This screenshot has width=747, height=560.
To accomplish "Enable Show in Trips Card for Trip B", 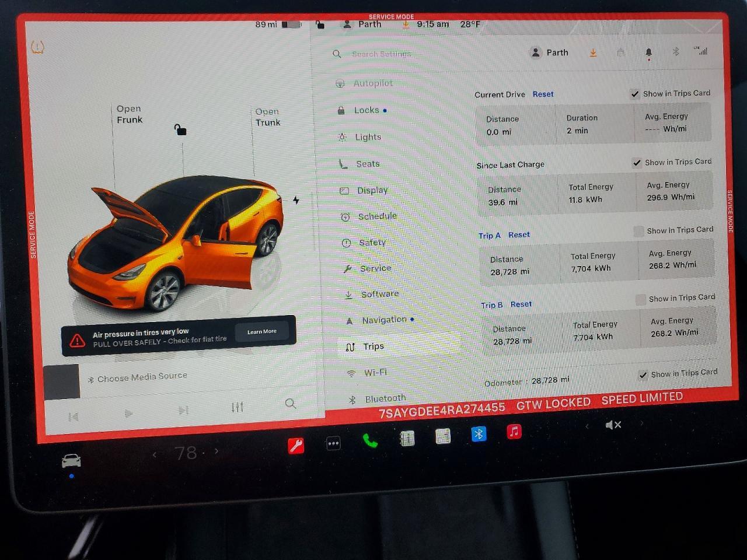I will [x=640, y=299].
